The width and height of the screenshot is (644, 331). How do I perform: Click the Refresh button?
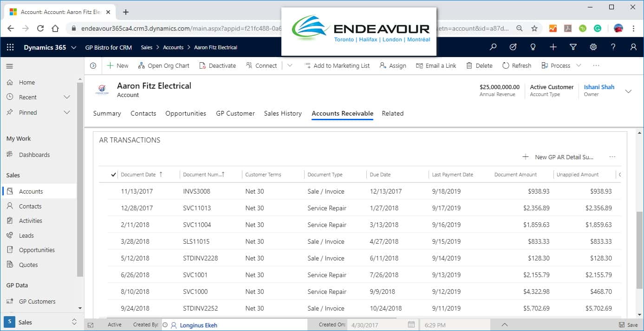pos(517,65)
